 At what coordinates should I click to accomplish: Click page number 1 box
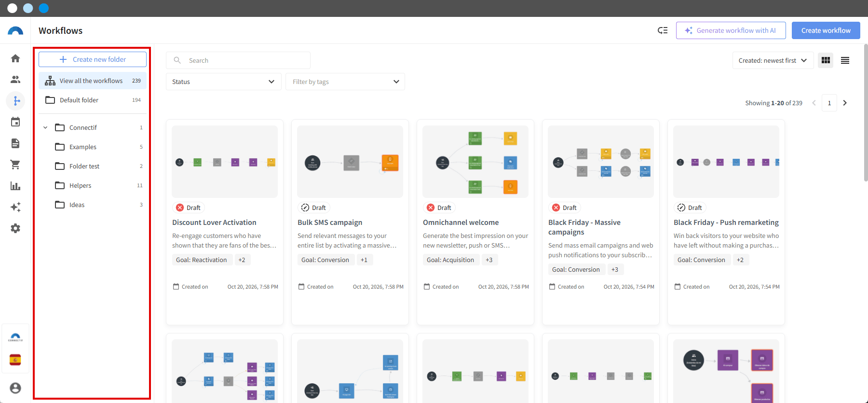829,103
